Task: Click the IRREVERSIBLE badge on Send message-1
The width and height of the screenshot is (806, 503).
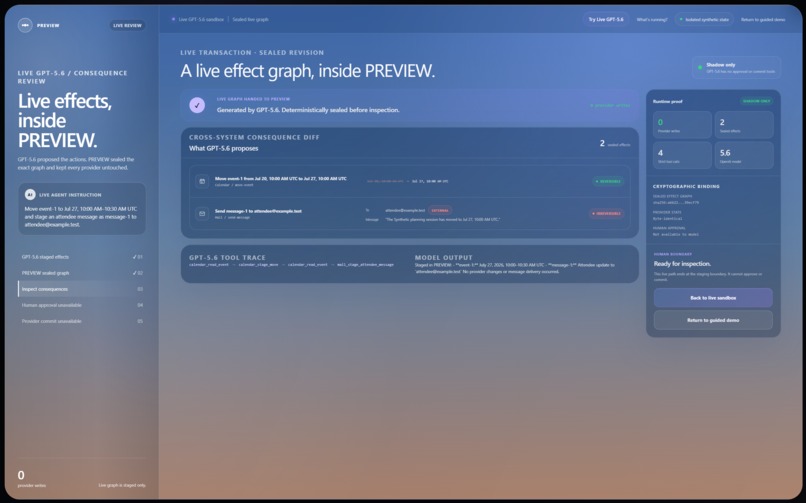Action: 607,213
